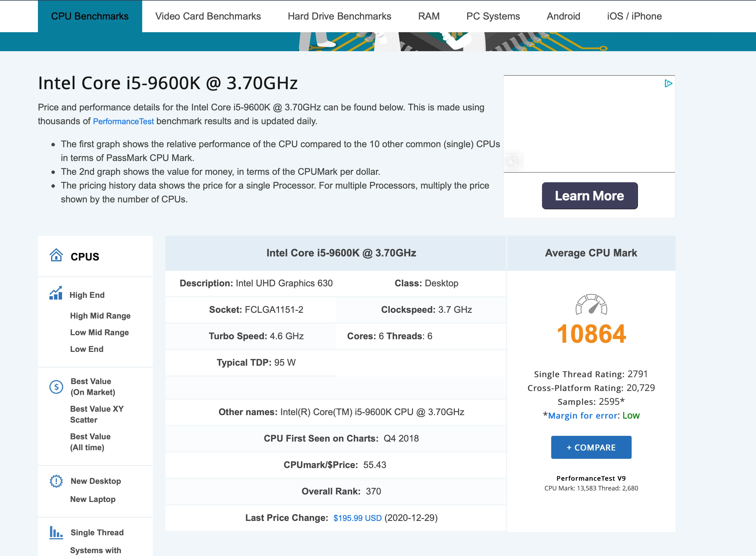The width and height of the screenshot is (756, 556).
Task: Open the Video Card Benchmarks tab
Action: click(x=208, y=16)
